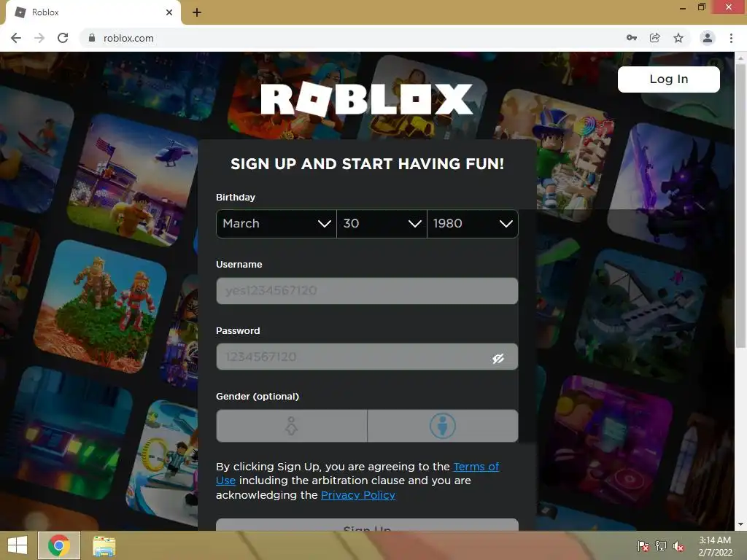Click the Username input field
The width and height of the screenshot is (747, 560).
tap(367, 290)
